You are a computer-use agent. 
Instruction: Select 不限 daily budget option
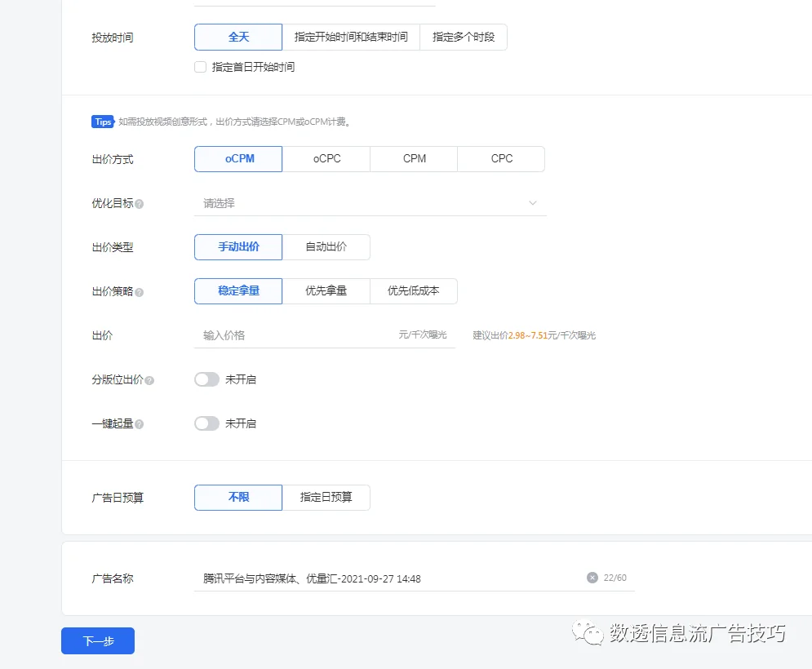238,498
